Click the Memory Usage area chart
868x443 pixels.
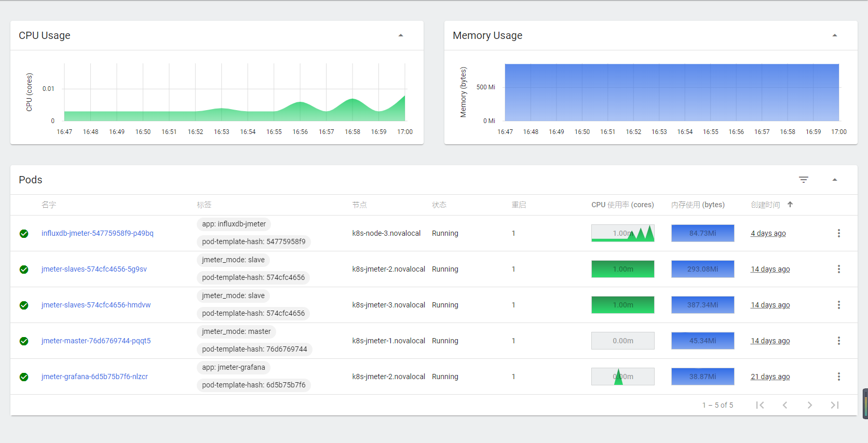[x=672, y=92]
